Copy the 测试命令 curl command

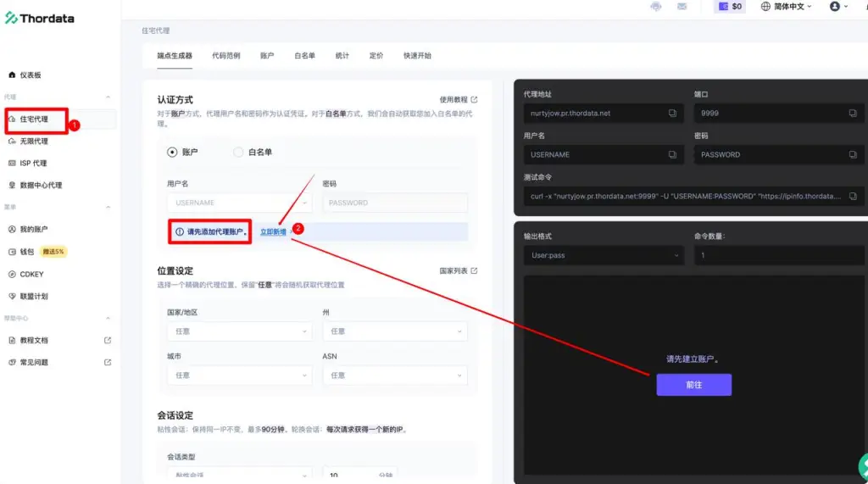(853, 196)
